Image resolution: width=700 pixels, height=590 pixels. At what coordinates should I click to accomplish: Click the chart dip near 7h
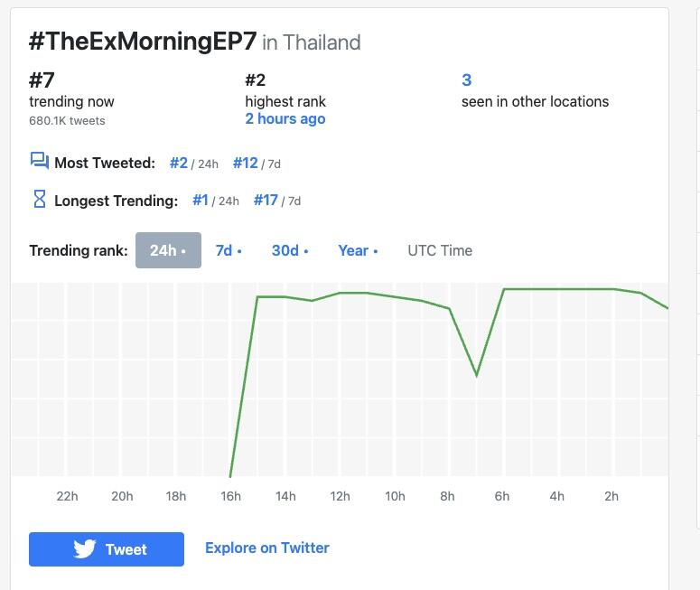(476, 375)
